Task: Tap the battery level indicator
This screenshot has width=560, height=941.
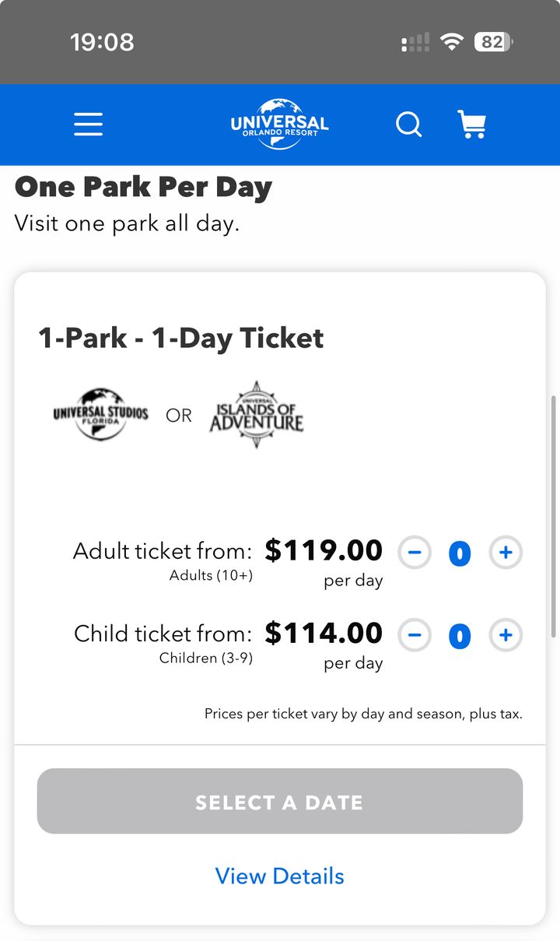Action: pyautogui.click(x=493, y=42)
